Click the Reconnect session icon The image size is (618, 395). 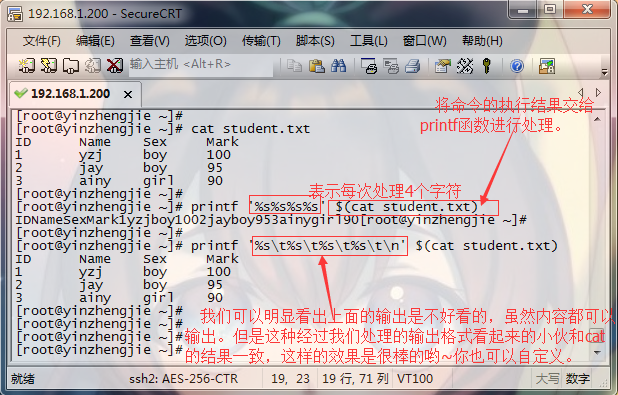pos(93,66)
